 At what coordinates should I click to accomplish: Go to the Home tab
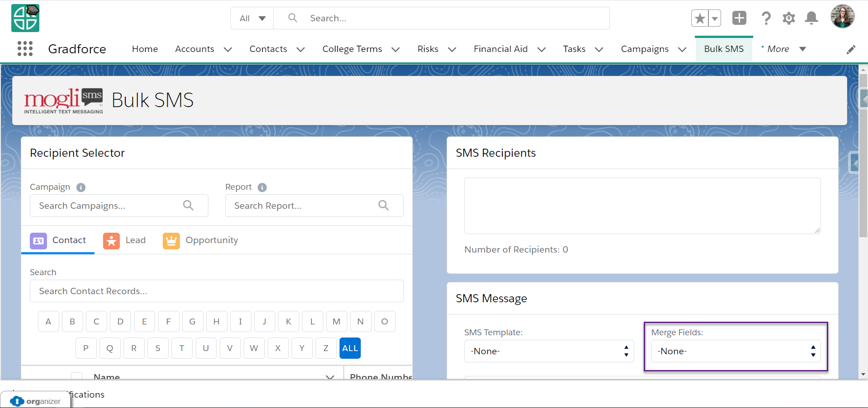click(x=145, y=49)
